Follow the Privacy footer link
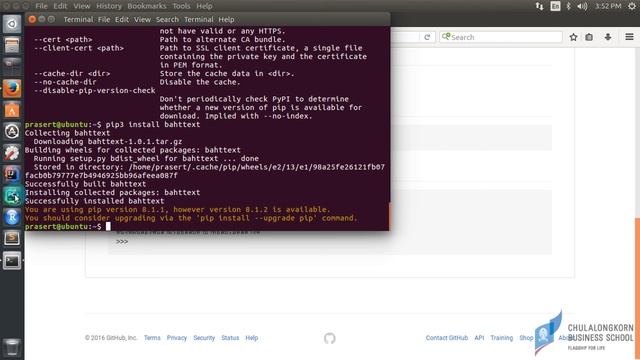The image size is (640, 360). tap(176, 338)
